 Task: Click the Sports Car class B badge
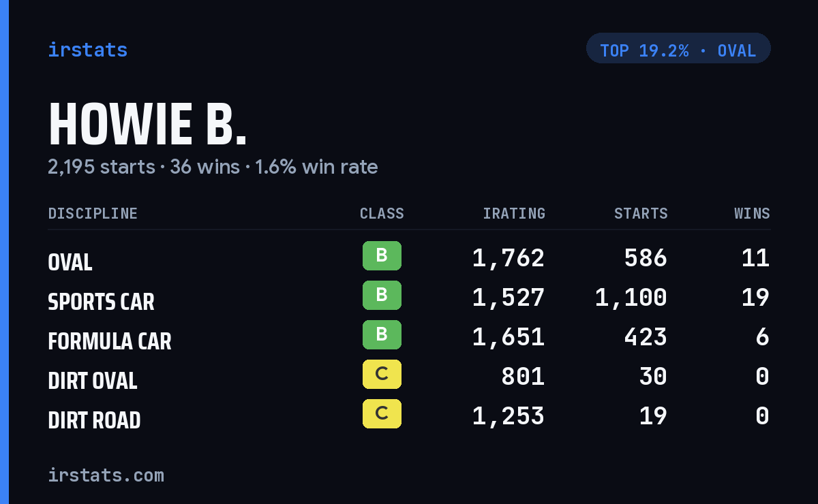point(382,296)
